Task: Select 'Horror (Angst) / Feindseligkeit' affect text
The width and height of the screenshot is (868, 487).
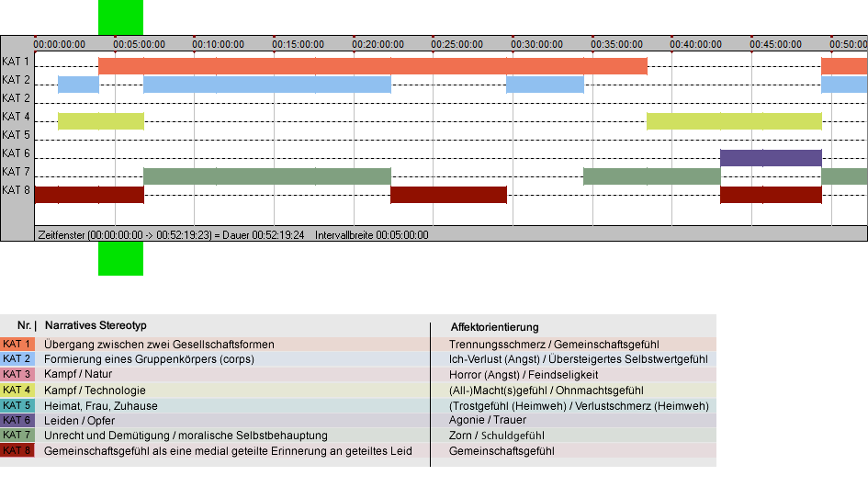Action: 524,375
